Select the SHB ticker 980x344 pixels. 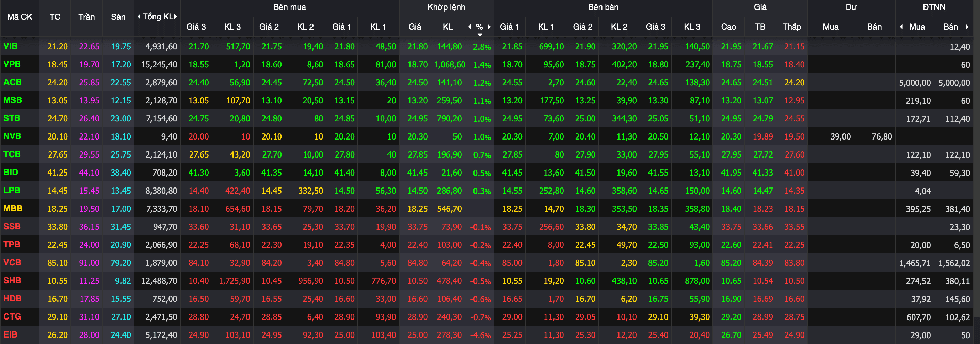pyautogui.click(x=12, y=280)
